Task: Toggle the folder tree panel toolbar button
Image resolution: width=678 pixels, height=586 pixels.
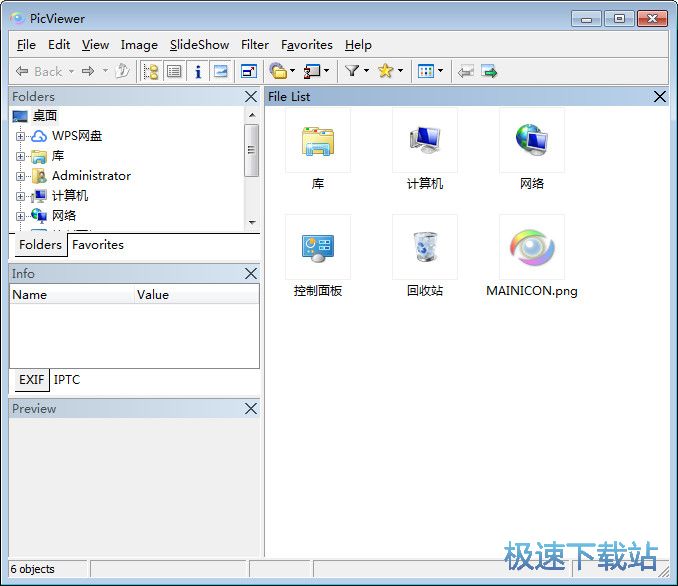Action: 151,71
